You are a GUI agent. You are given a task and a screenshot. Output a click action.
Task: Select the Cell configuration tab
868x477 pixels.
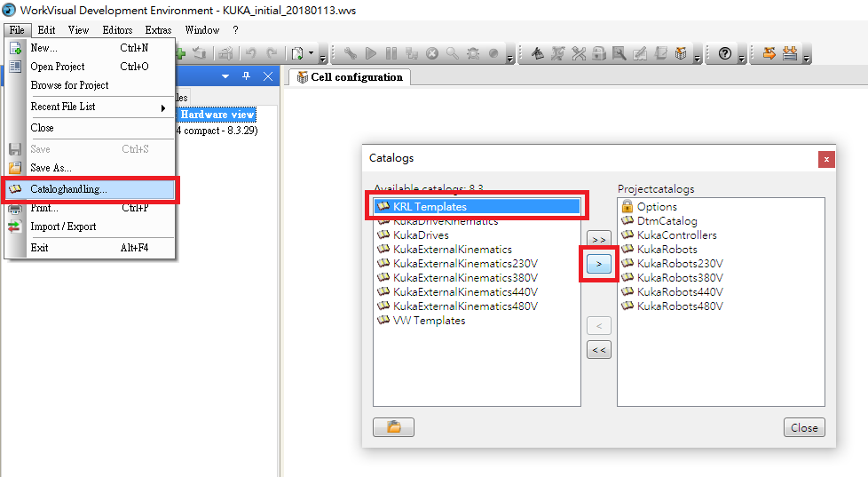(x=350, y=77)
